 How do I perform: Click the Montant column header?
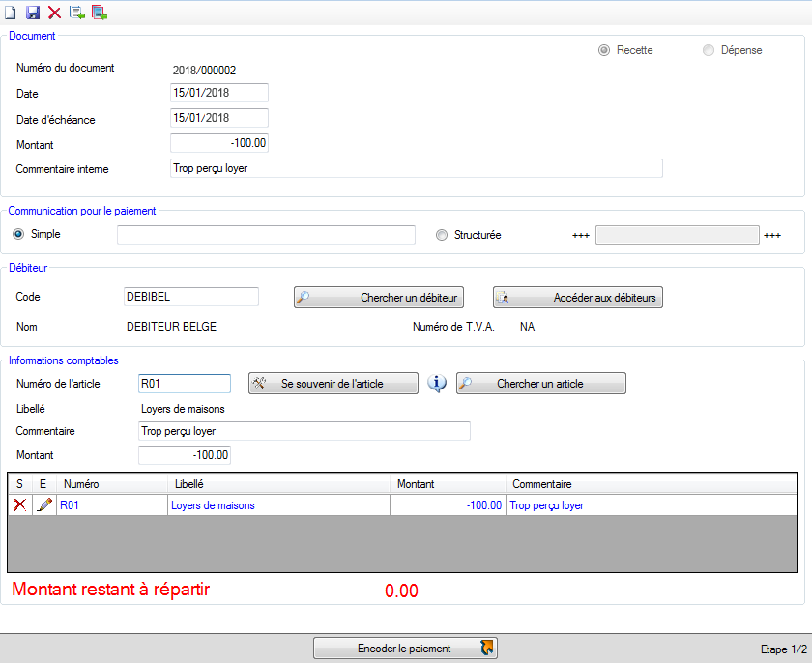(x=448, y=484)
